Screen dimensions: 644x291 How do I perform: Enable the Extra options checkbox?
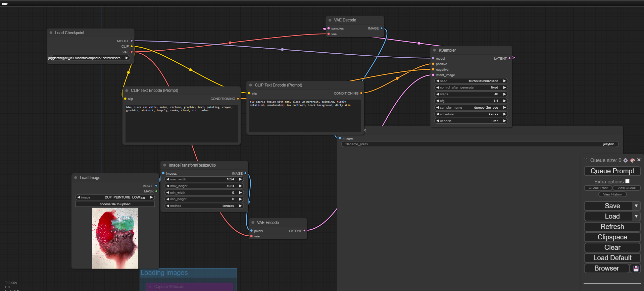point(627,181)
